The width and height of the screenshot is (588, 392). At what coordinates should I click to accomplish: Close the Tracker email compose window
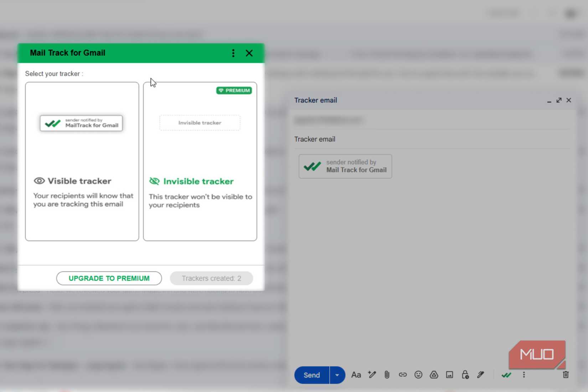tap(569, 100)
